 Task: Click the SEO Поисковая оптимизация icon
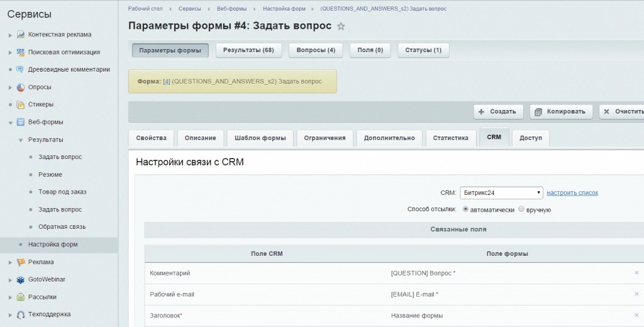21,52
